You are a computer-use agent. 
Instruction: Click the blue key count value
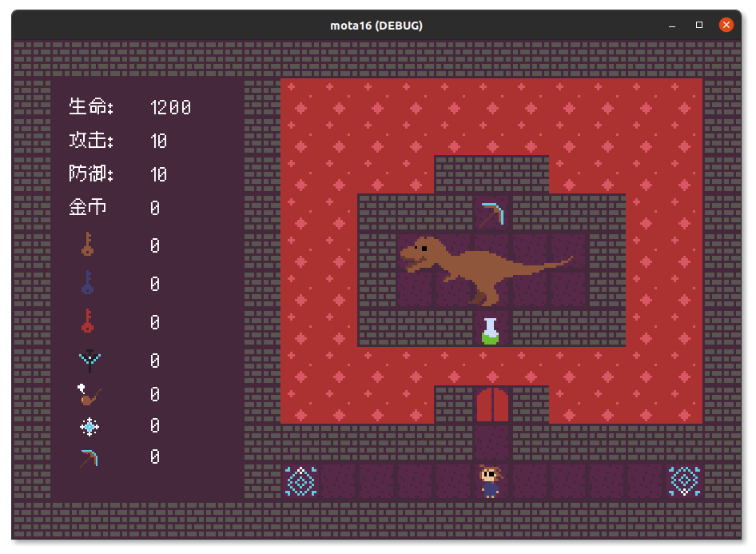[155, 284]
